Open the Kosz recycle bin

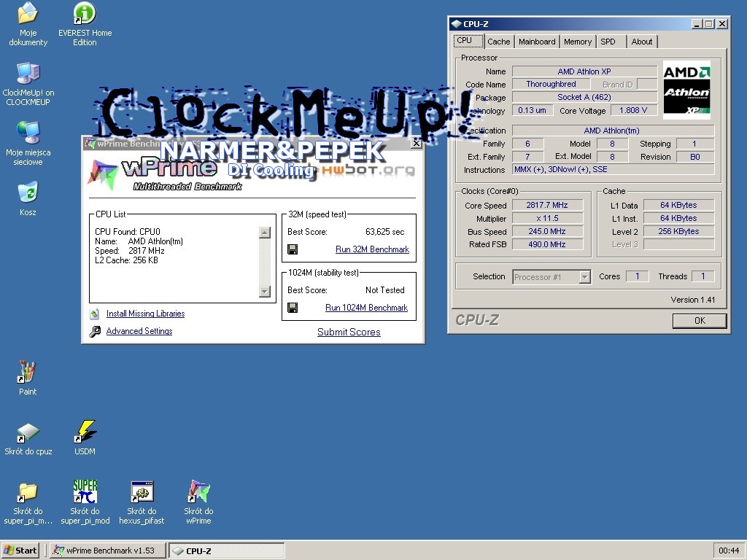[x=28, y=199]
